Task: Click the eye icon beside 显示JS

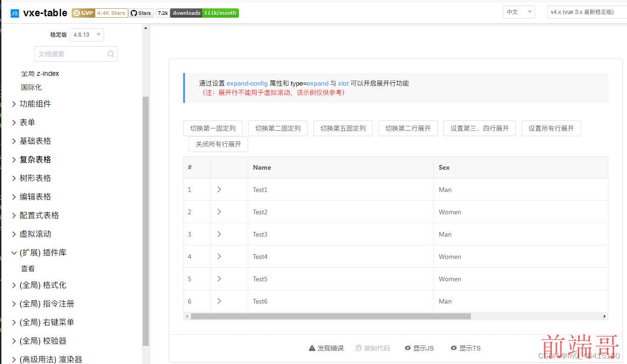Action: point(408,348)
